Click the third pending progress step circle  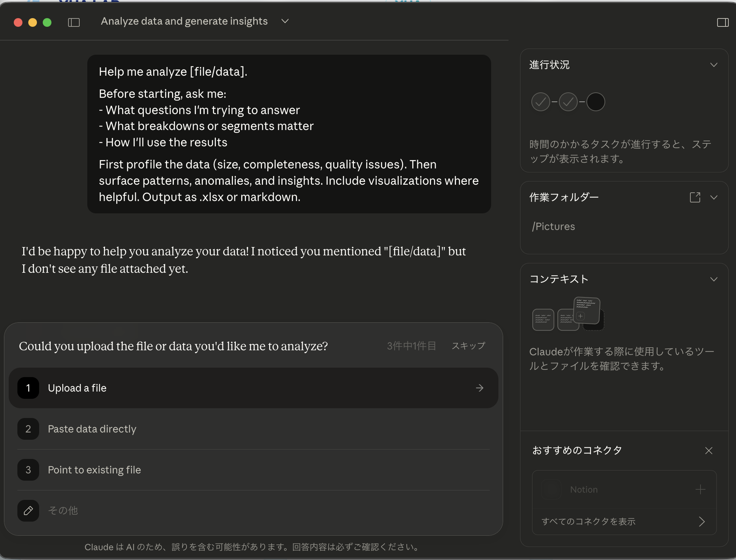(x=596, y=102)
